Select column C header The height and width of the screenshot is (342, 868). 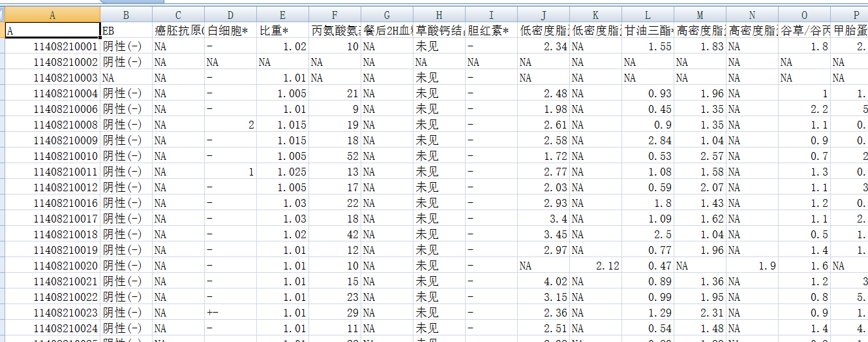point(178,15)
